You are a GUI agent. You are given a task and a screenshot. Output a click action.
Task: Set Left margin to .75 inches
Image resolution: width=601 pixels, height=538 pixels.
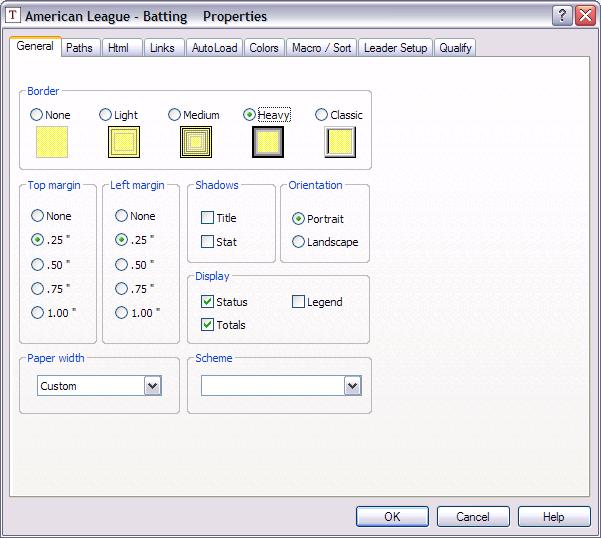(x=121, y=289)
